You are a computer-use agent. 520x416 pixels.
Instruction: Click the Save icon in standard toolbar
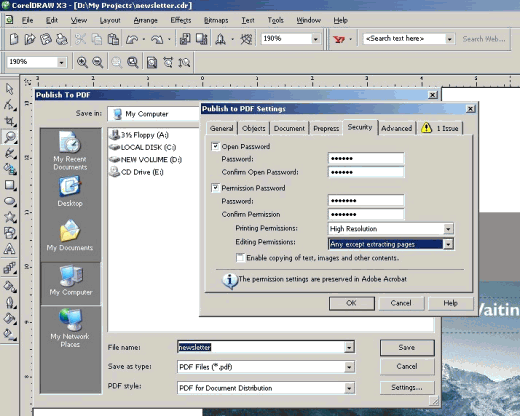click(x=46, y=39)
